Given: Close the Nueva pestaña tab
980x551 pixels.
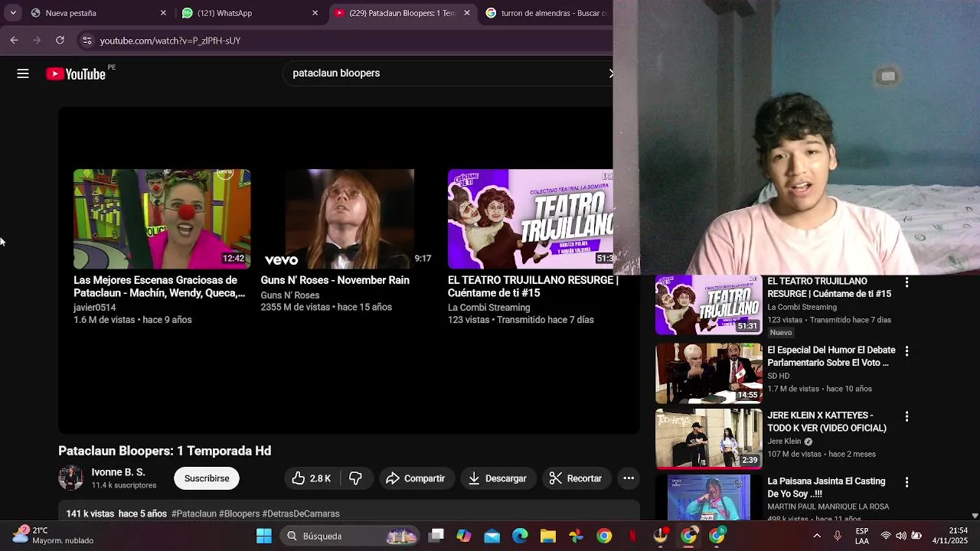Looking at the screenshot, I should pos(163,13).
